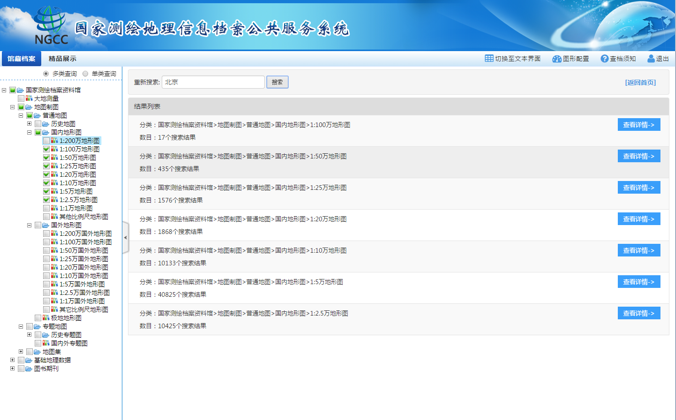Click folder icon of 地图集
The image size is (676, 420).
tap(37, 352)
